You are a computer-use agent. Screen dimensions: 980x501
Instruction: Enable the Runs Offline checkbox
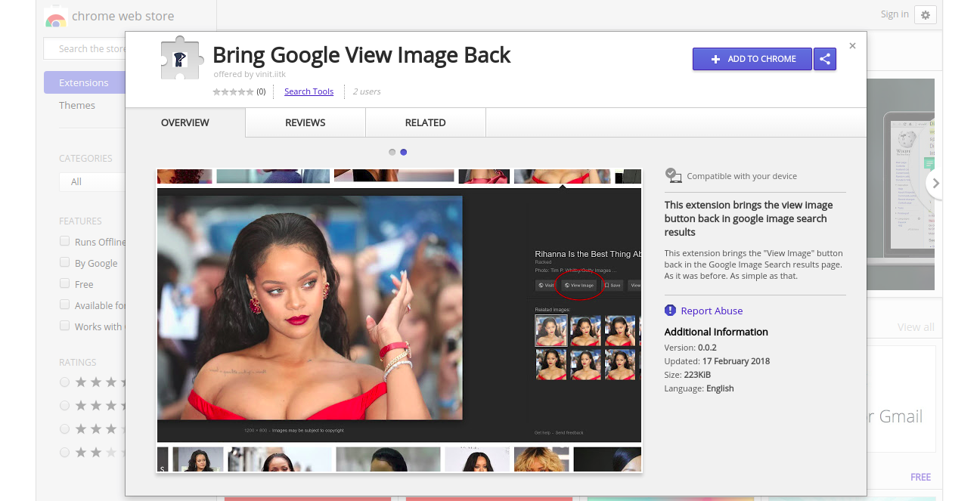click(x=65, y=242)
